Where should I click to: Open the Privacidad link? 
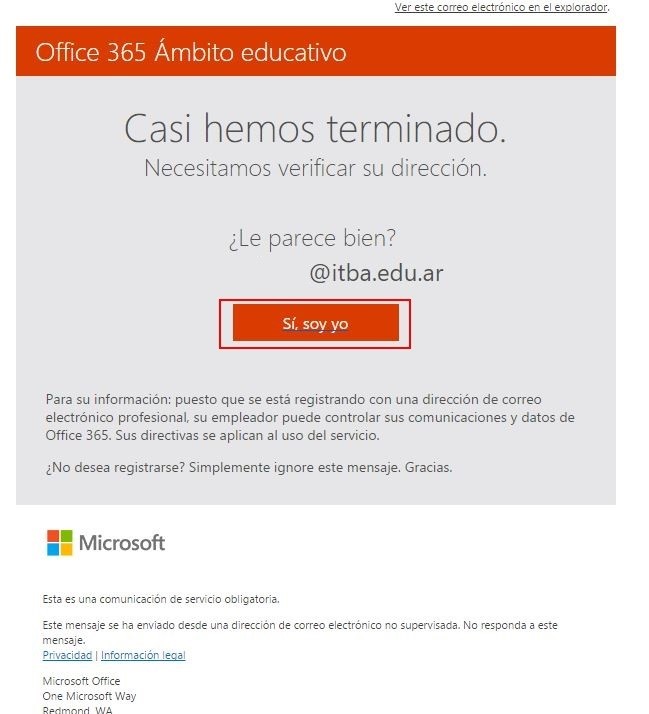click(x=67, y=655)
